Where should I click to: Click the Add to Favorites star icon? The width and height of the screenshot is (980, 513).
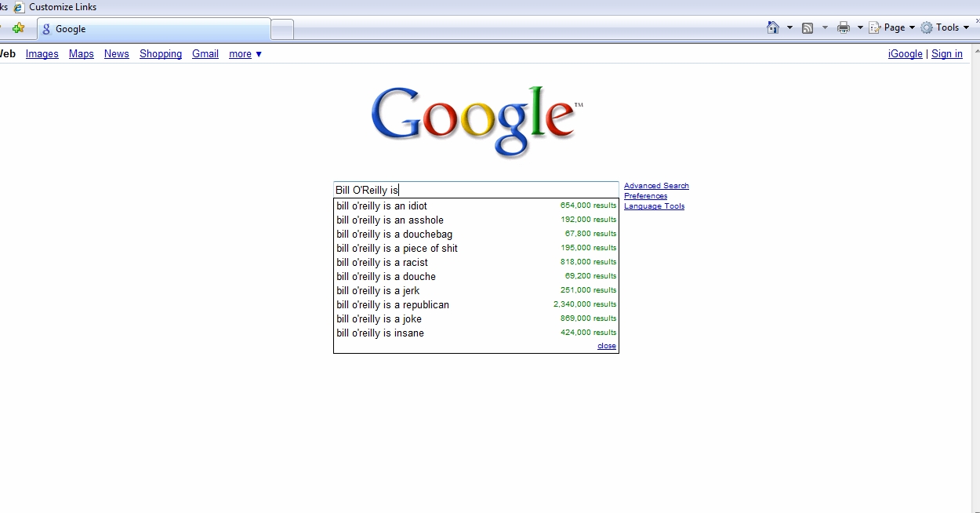click(19, 28)
